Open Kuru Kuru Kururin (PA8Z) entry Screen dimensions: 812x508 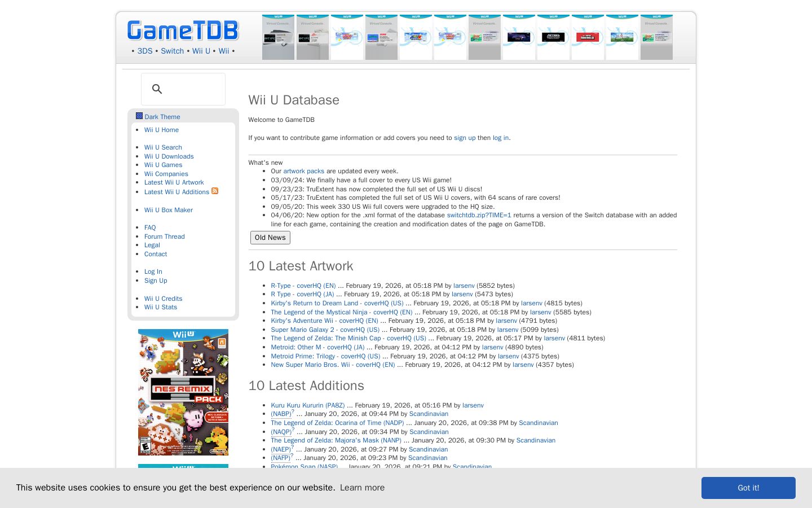pos(308,405)
